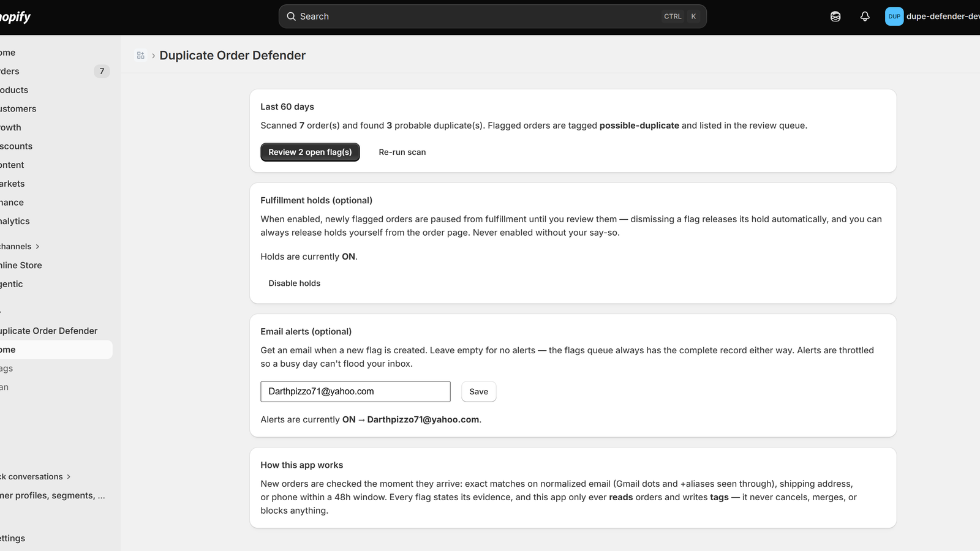Click 'How this app works' heading
The height and width of the screenshot is (551, 980).
click(302, 465)
